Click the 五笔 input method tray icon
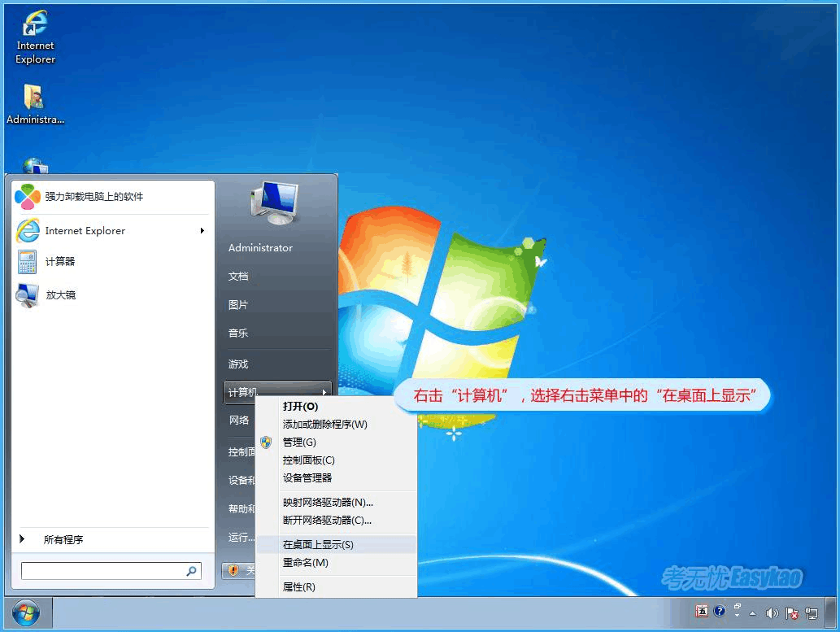This screenshot has width=840, height=632. point(703,612)
